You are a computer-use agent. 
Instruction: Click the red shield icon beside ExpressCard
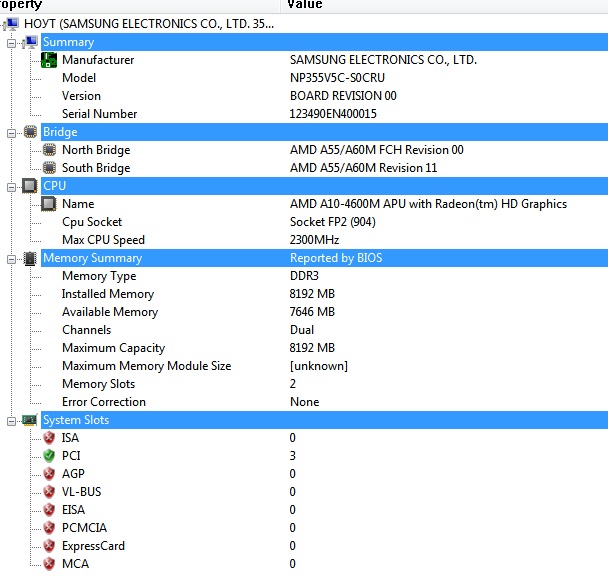point(49,546)
